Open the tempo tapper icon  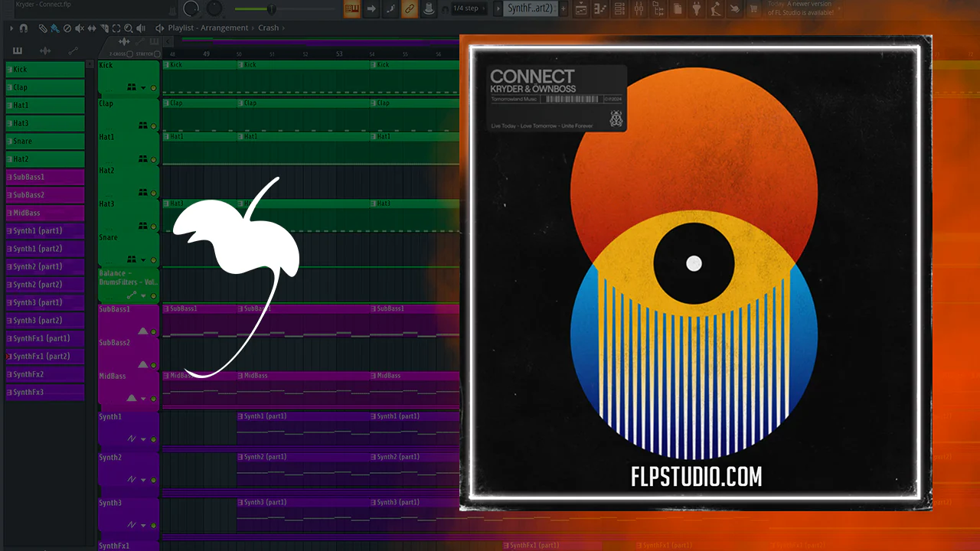[715, 8]
